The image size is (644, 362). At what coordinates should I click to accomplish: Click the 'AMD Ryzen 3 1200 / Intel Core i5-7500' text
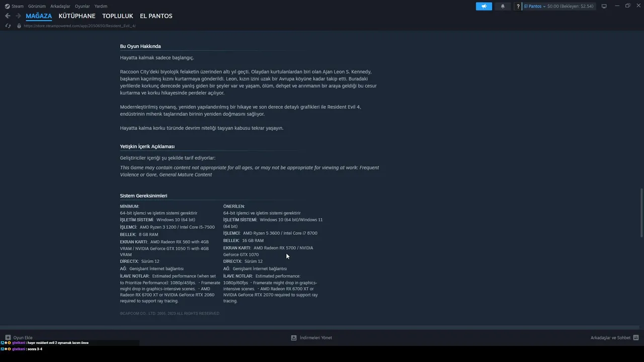pyautogui.click(x=177, y=227)
